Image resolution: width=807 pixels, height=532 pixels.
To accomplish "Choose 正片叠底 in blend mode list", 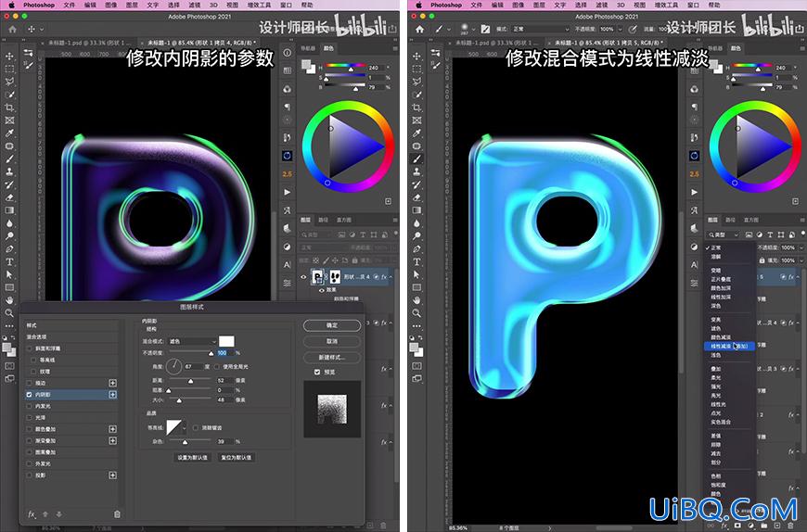I will point(721,279).
